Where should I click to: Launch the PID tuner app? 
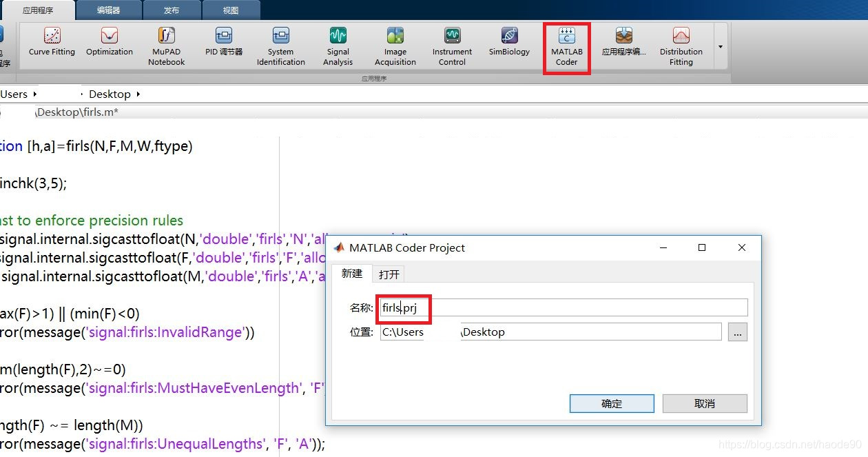click(x=224, y=42)
